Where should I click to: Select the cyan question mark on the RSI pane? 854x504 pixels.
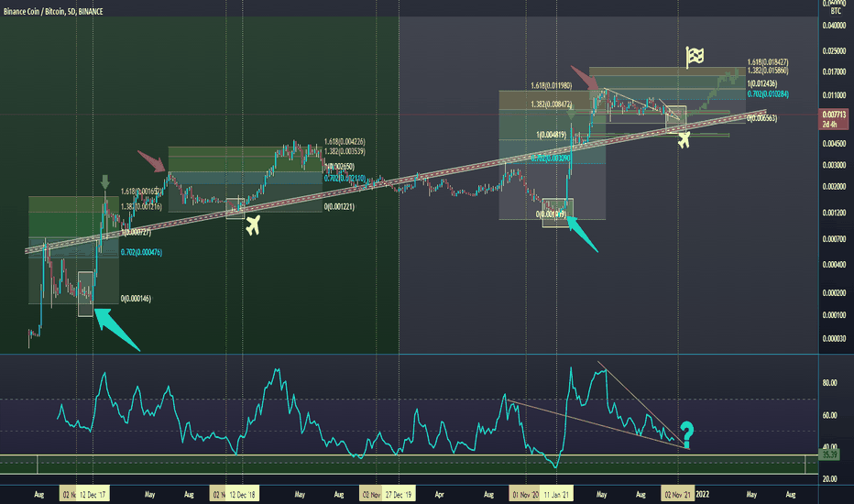pos(687,433)
